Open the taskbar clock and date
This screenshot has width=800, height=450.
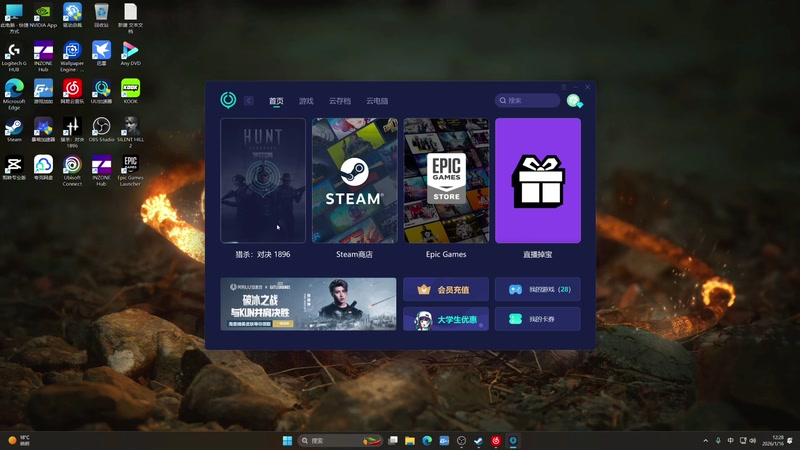click(772, 440)
